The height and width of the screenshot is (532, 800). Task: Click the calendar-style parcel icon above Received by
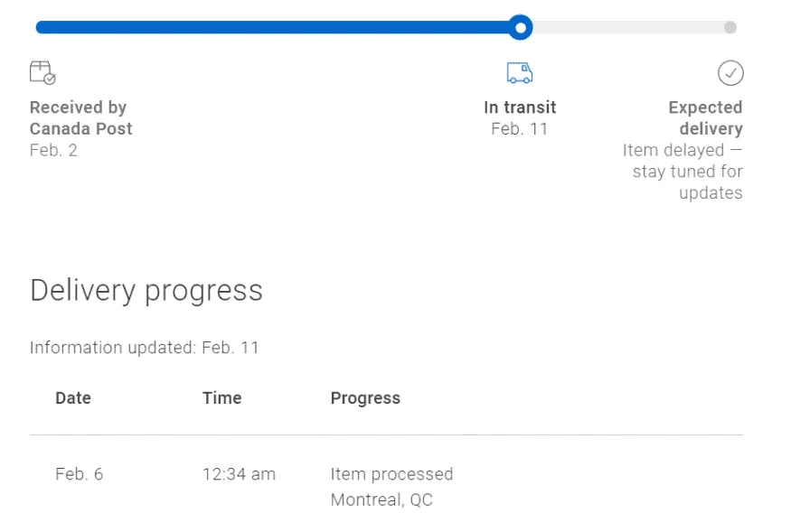pos(42,72)
